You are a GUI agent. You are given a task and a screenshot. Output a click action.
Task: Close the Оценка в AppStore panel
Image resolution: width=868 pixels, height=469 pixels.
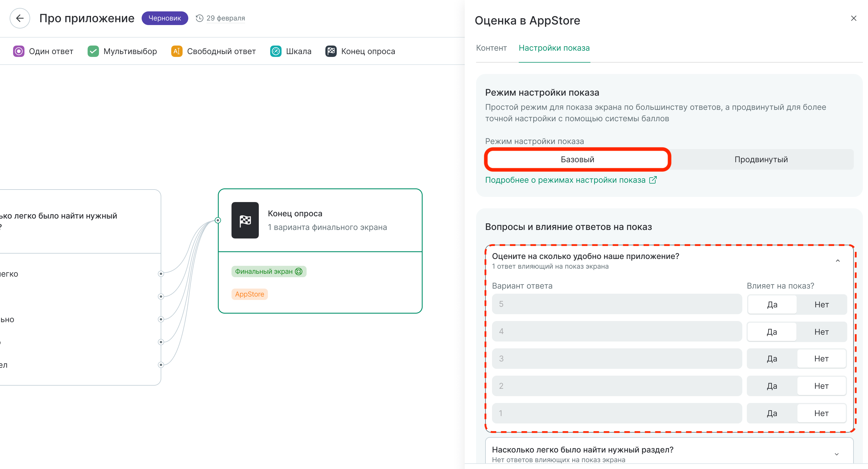click(853, 18)
